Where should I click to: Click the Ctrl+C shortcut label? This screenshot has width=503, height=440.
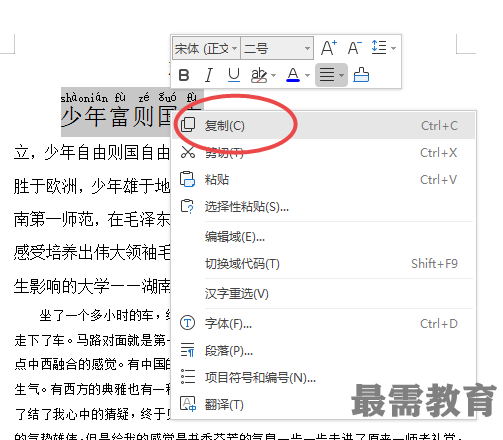coord(439,126)
